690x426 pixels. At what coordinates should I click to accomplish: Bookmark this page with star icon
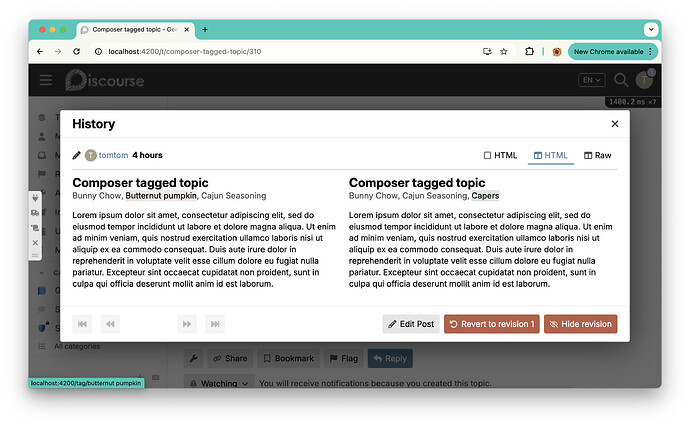coord(504,51)
